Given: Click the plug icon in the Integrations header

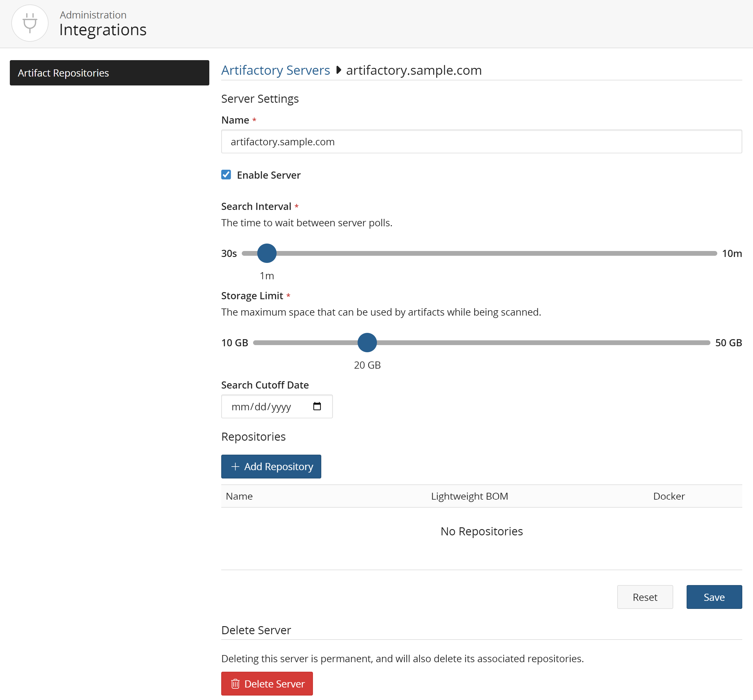Looking at the screenshot, I should (x=30, y=23).
